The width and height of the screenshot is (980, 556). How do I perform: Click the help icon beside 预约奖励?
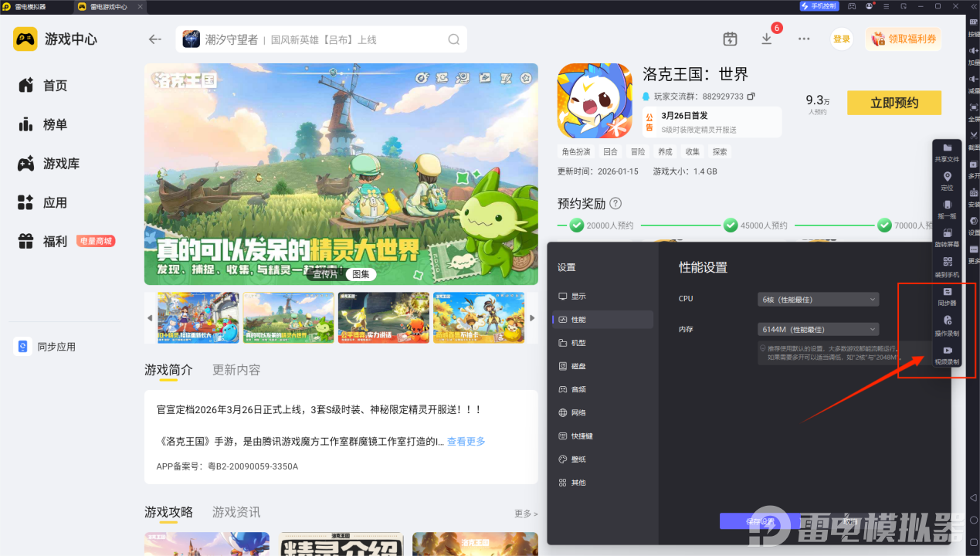(615, 203)
